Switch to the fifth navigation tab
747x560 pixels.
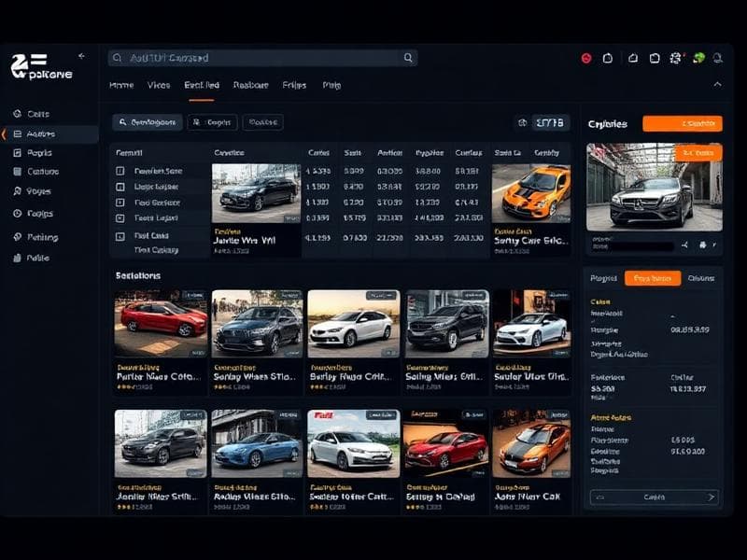click(x=294, y=85)
